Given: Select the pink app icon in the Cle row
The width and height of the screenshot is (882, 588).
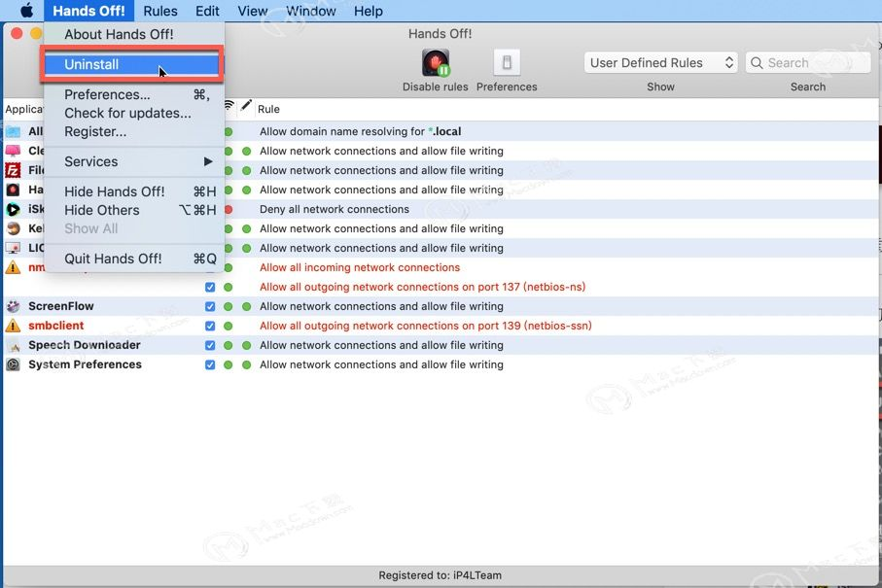Looking at the screenshot, I should coord(13,151).
